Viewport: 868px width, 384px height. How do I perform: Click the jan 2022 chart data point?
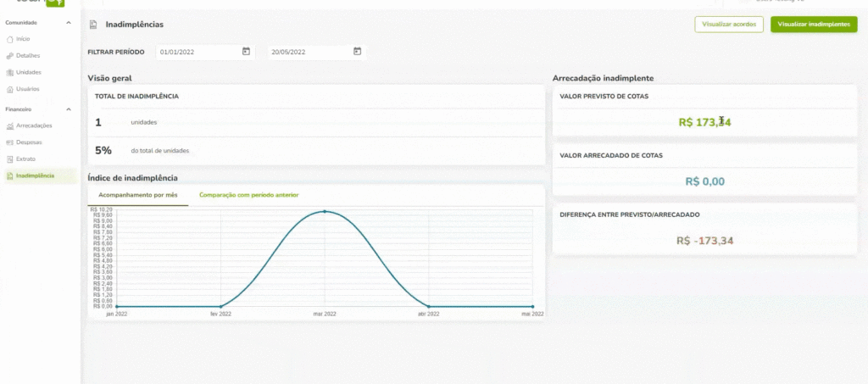(117, 307)
